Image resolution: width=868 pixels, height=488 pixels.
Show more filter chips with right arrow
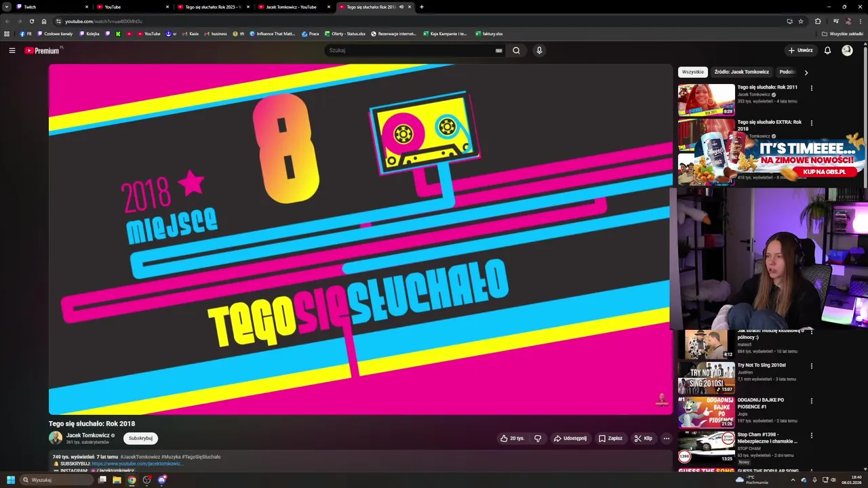point(806,73)
